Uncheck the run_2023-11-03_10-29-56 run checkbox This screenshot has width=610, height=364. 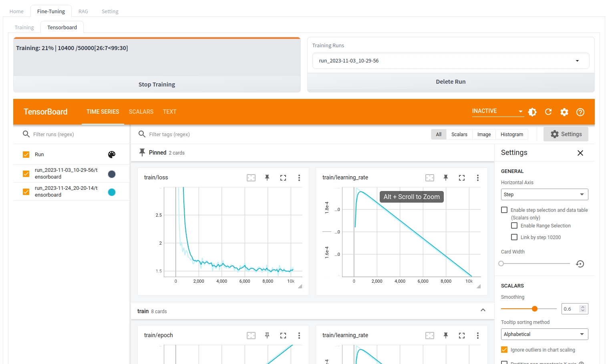point(26,174)
